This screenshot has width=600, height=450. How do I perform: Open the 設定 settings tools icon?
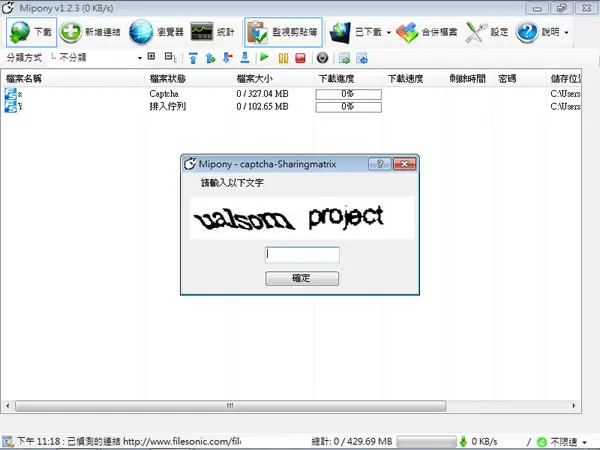click(487, 32)
